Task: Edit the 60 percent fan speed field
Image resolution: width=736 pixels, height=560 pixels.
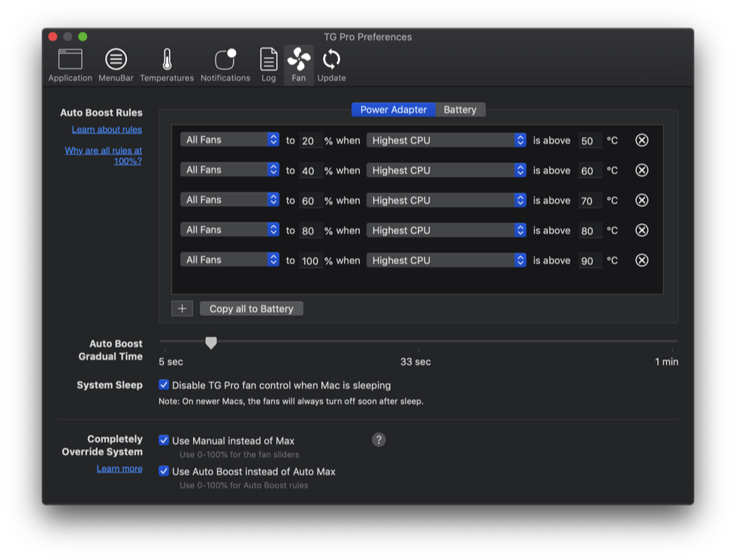Action: [x=310, y=200]
